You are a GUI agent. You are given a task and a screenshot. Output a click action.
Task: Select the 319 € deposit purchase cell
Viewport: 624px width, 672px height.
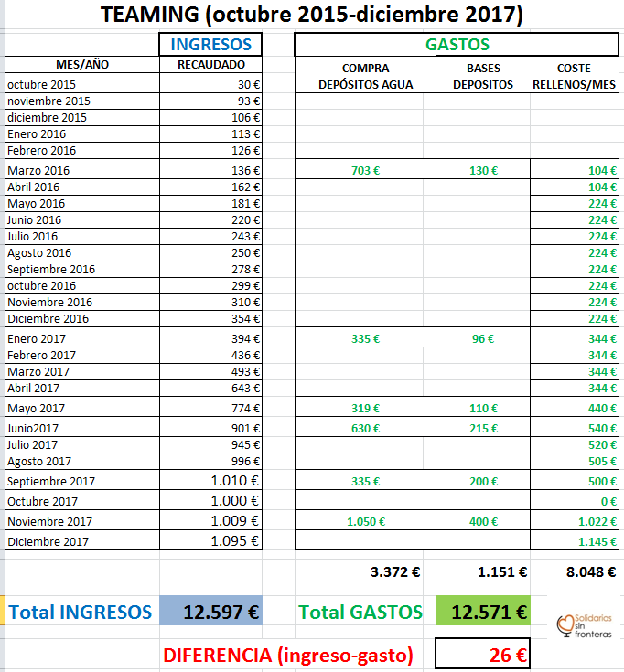(x=365, y=408)
